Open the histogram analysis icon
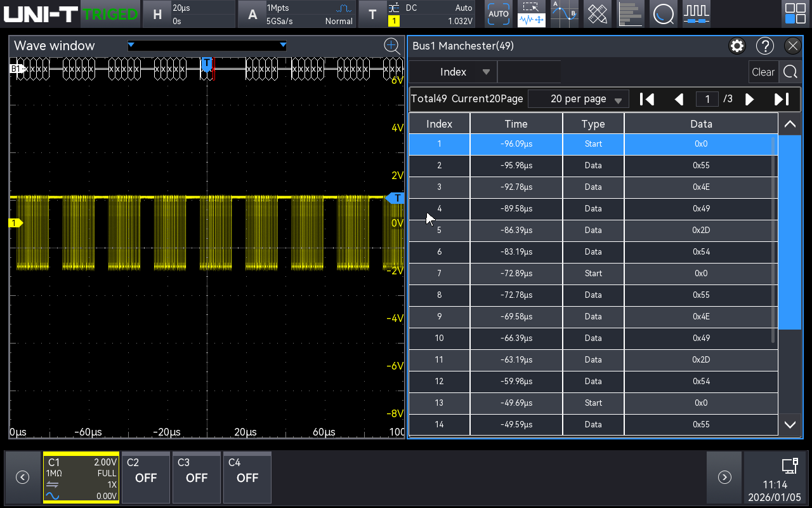 (x=630, y=14)
